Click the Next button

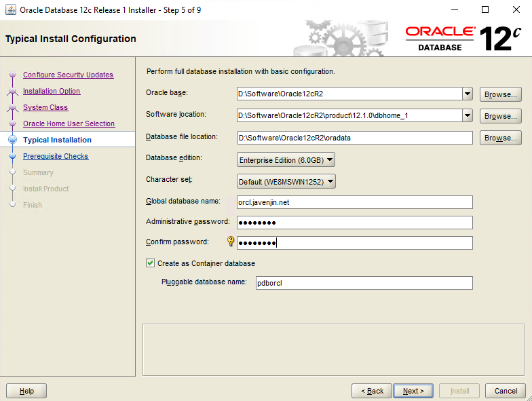point(413,391)
